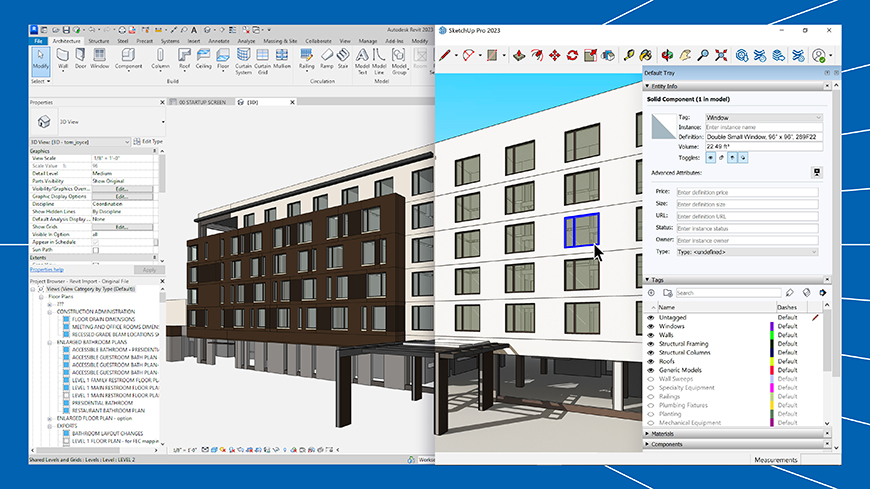Click the Apply button in Properties panel
Image resolution: width=870 pixels, height=489 pixels.
coord(147,269)
